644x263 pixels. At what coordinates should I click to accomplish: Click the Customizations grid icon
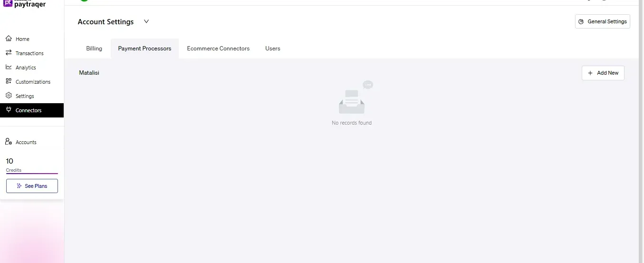(9, 81)
